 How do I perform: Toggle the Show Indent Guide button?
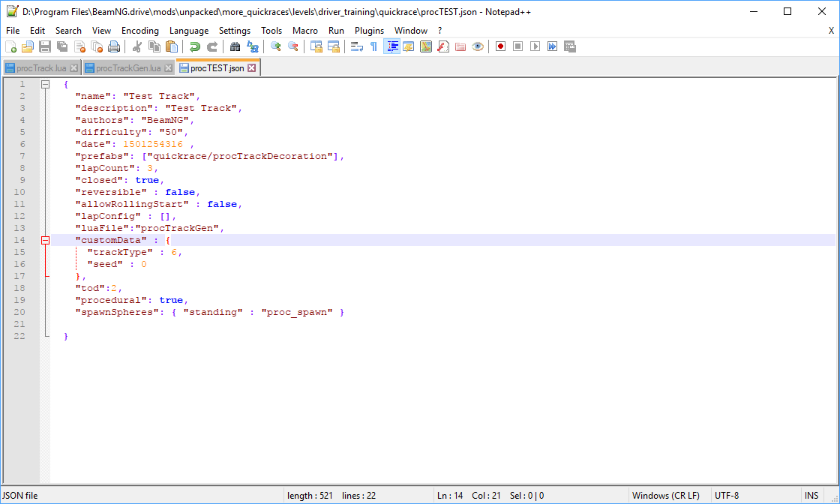[391, 46]
